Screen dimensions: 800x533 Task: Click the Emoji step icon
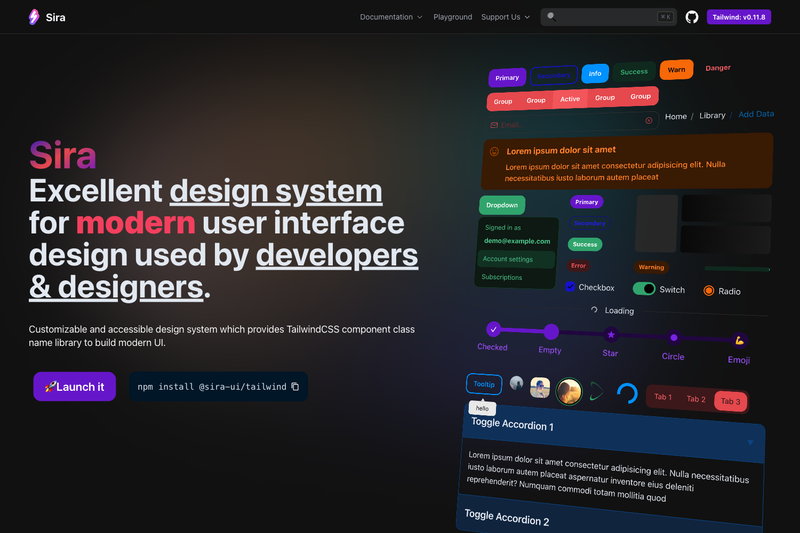(x=739, y=340)
